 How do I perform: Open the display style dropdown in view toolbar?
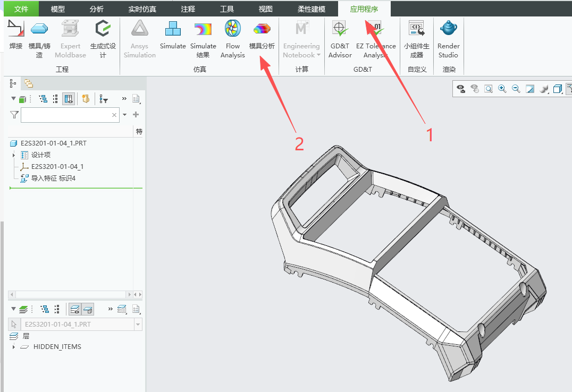pyautogui.click(x=558, y=89)
